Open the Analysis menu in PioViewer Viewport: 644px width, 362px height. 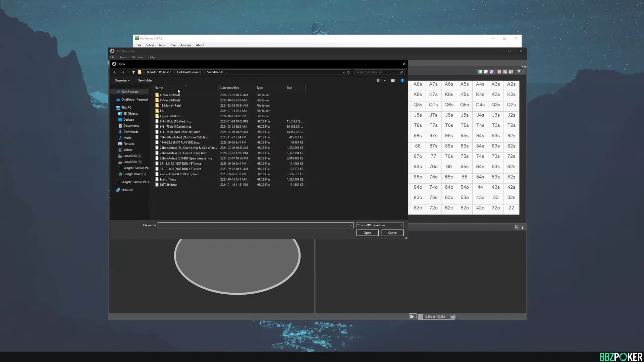185,45
